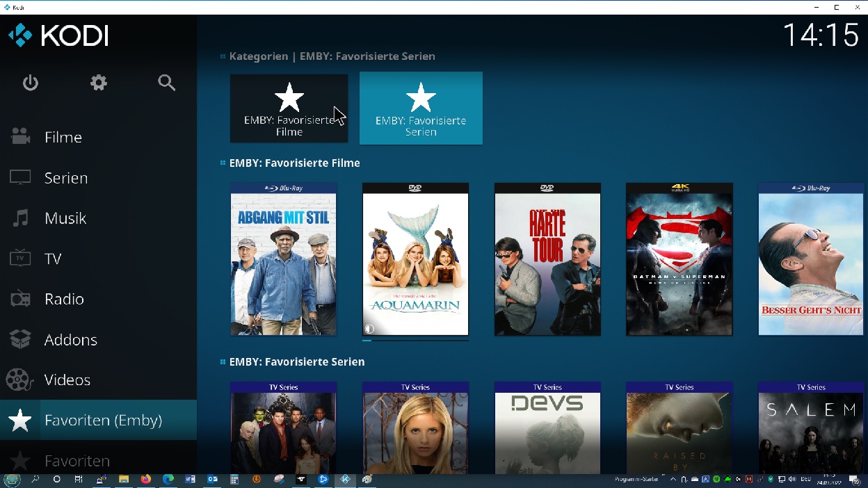
Task: Open the Besser Geht's Nicht poster
Action: [x=811, y=259]
